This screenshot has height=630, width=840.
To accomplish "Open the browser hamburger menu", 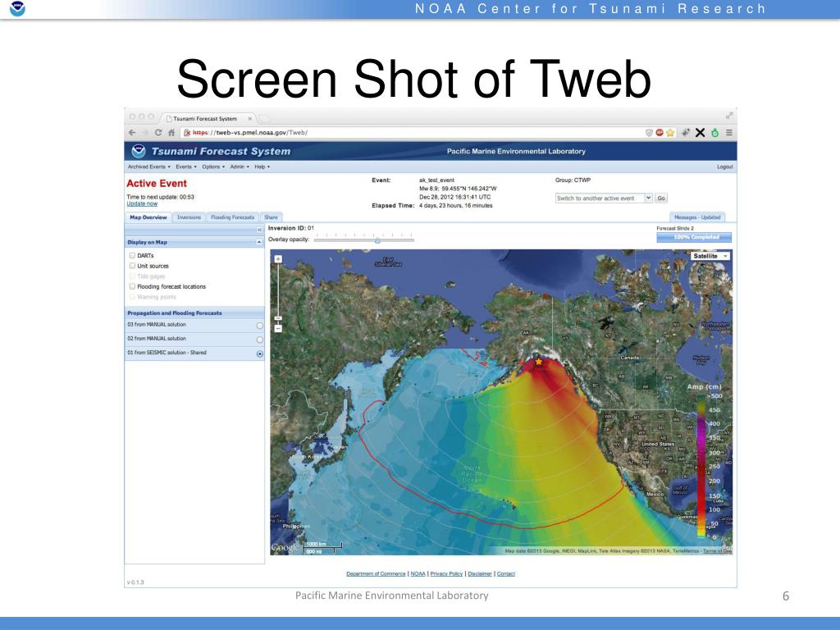I will click(729, 132).
